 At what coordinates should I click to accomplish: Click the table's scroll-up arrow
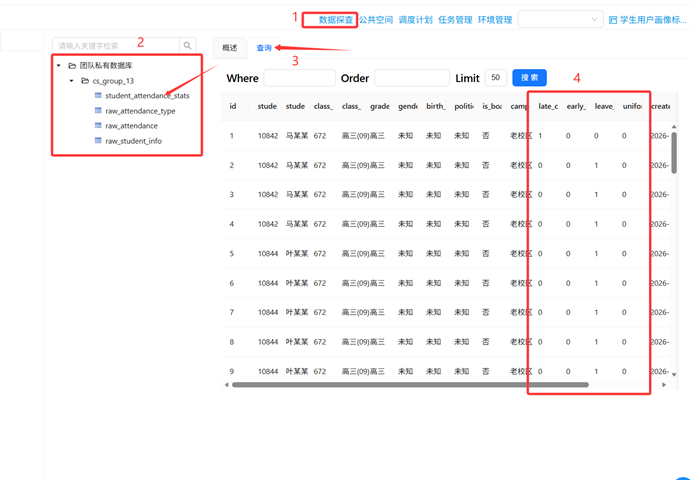(674, 127)
